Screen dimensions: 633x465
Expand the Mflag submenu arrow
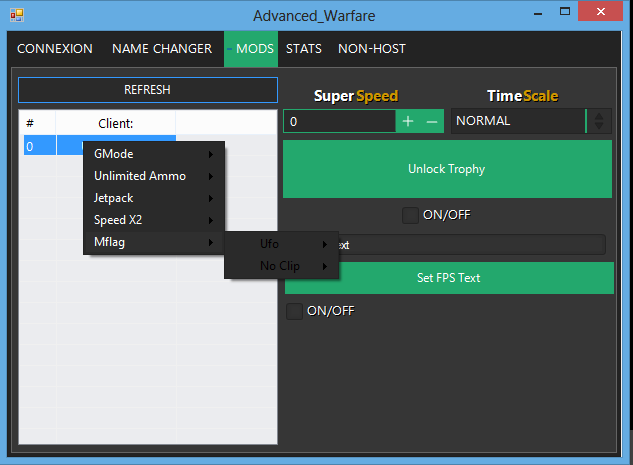[x=211, y=242]
